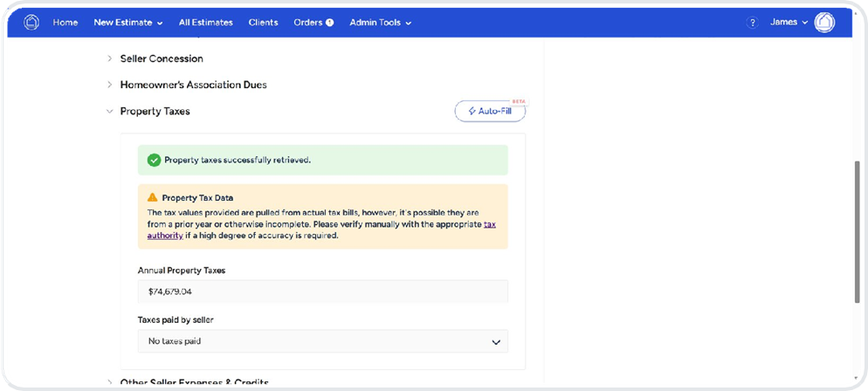Click the user profile avatar icon
The width and height of the screenshot is (868, 391).
[823, 23]
